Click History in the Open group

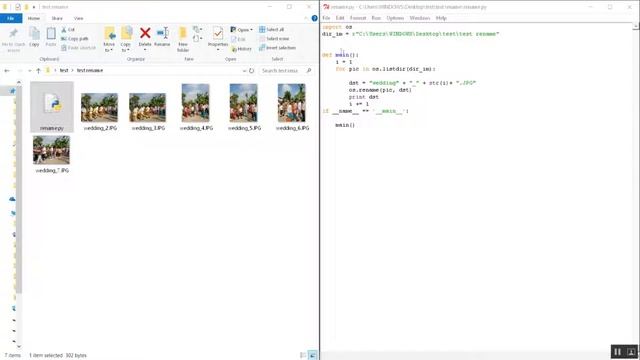pos(242,49)
